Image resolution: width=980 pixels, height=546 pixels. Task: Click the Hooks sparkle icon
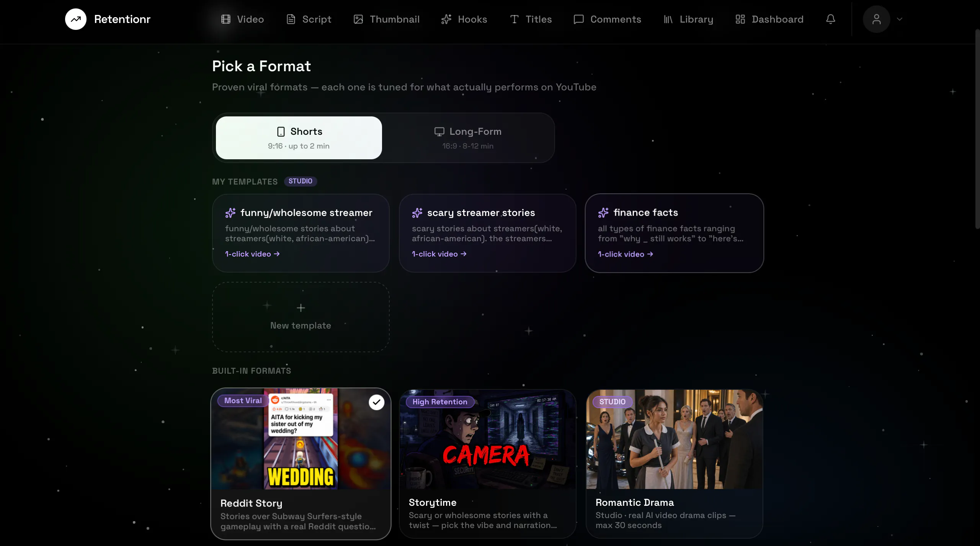tap(446, 19)
